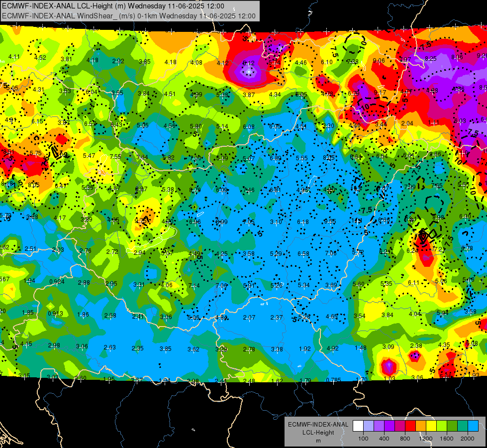Select the teal legend swatch

click(463, 426)
